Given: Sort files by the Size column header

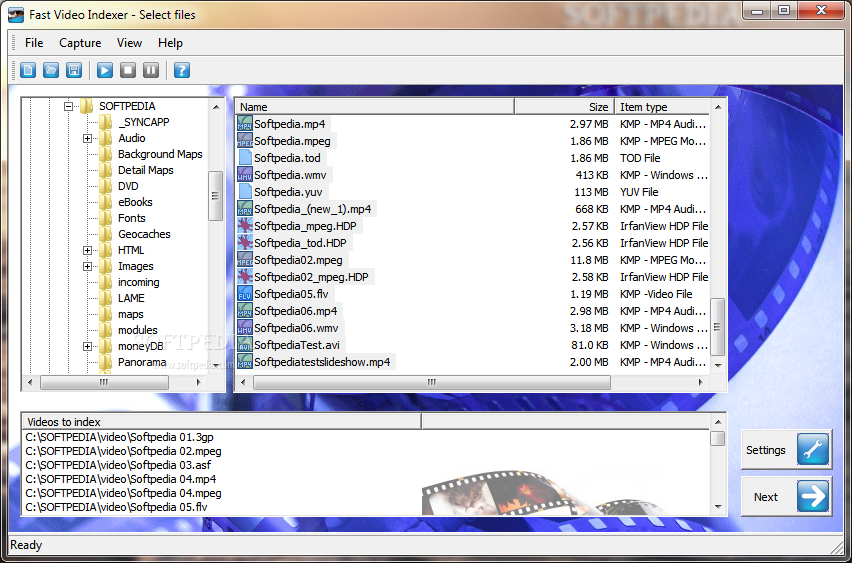Looking at the screenshot, I should point(564,107).
